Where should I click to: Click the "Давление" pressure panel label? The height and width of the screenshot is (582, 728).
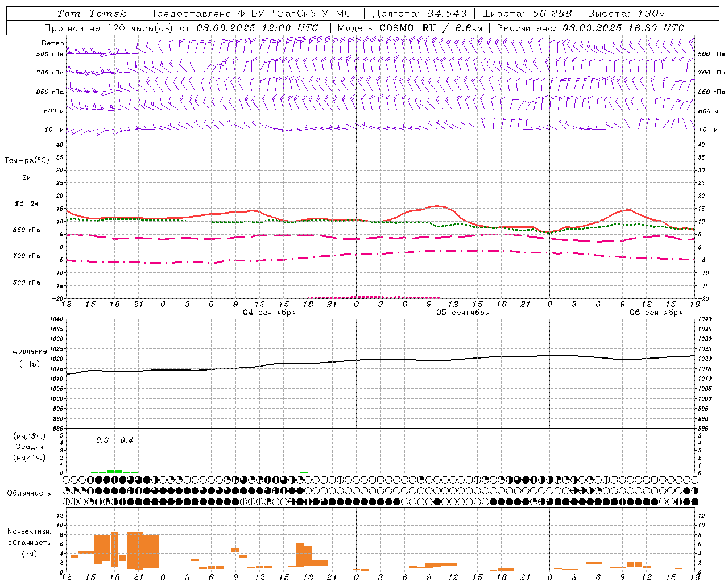[30, 351]
